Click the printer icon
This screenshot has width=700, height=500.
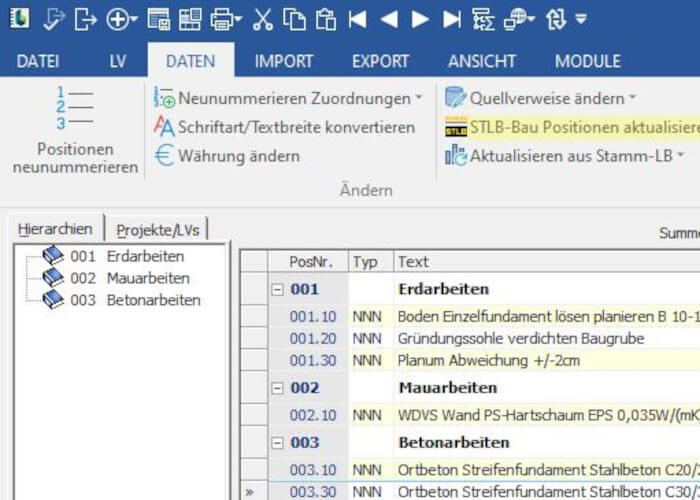[221, 20]
